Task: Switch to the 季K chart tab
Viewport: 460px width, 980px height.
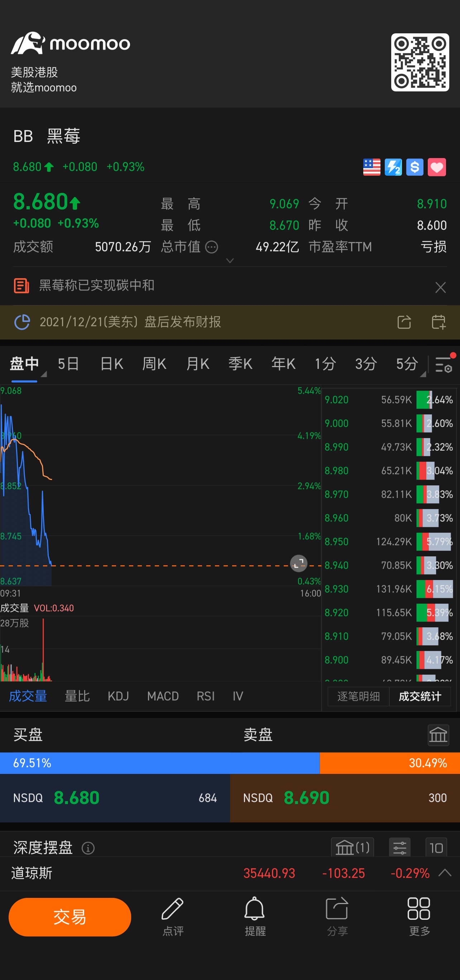Action: (240, 364)
